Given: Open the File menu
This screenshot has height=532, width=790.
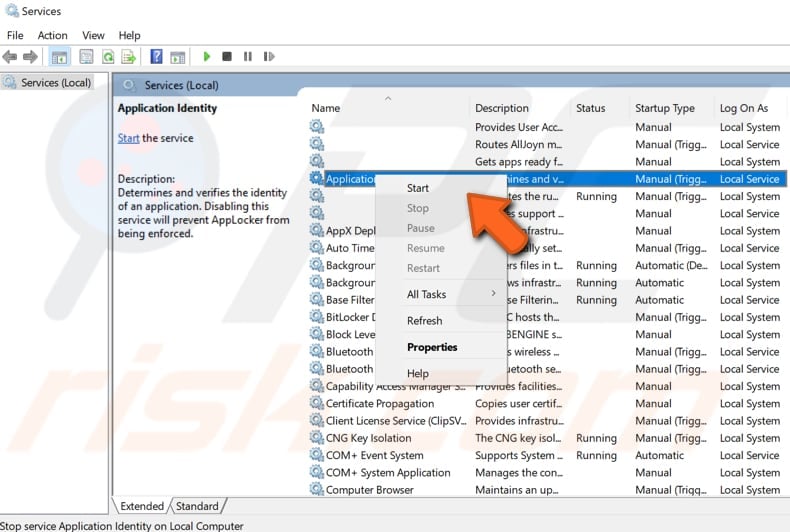Looking at the screenshot, I should pyautogui.click(x=15, y=35).
